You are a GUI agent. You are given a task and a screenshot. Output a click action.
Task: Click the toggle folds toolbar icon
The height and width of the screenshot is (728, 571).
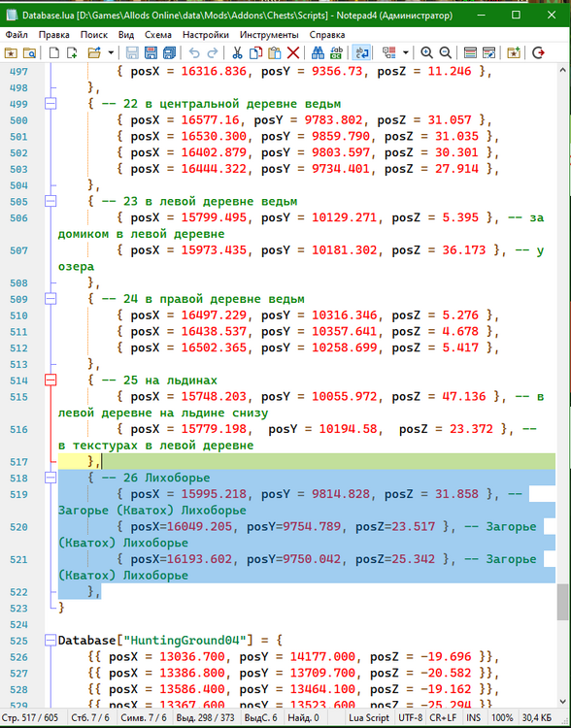pyautogui.click(x=388, y=53)
